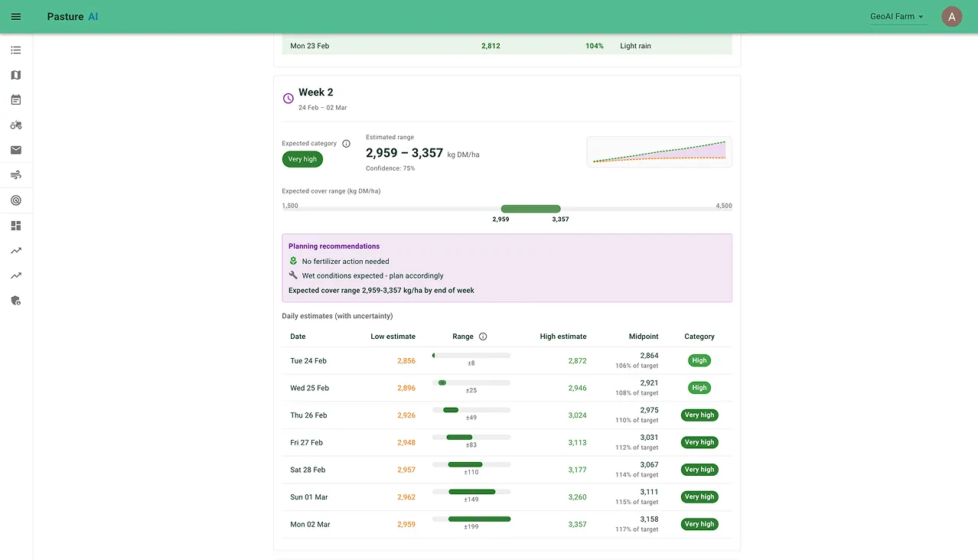Select the Wed 25 Feb row date
Screen dimensions: 978x560
[x=310, y=388]
